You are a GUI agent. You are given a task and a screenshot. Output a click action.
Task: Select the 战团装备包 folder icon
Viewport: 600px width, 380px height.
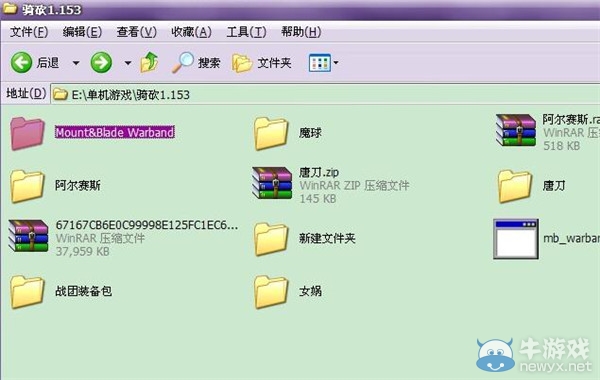27,292
